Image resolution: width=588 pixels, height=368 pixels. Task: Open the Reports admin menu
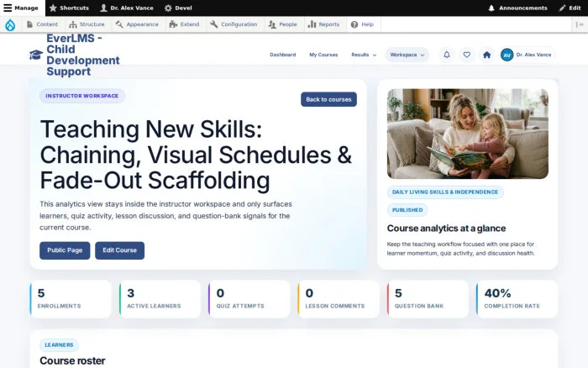(x=323, y=24)
